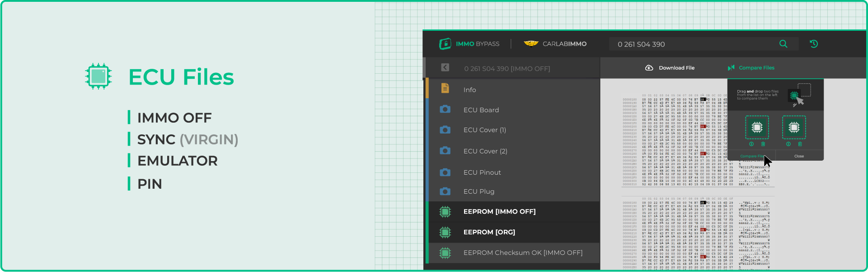Select the ECU Pinout entry
Viewport: 868px width, 272px height.
[482, 172]
